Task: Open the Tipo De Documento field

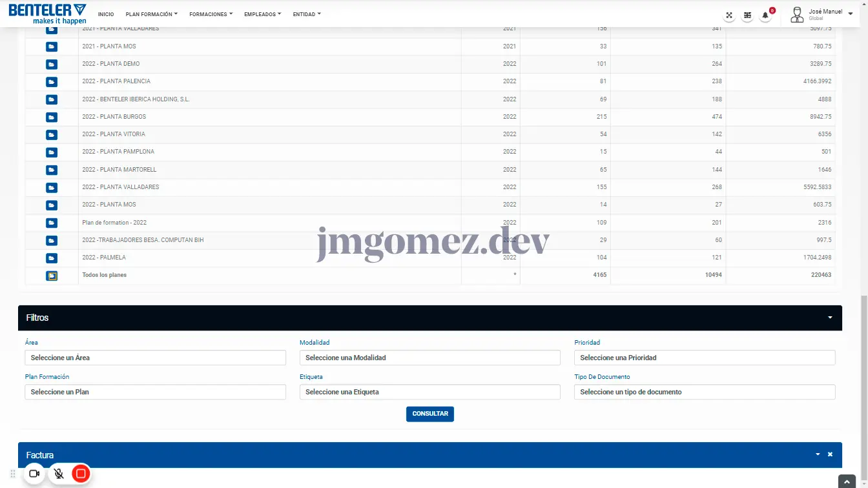Action: point(704,392)
